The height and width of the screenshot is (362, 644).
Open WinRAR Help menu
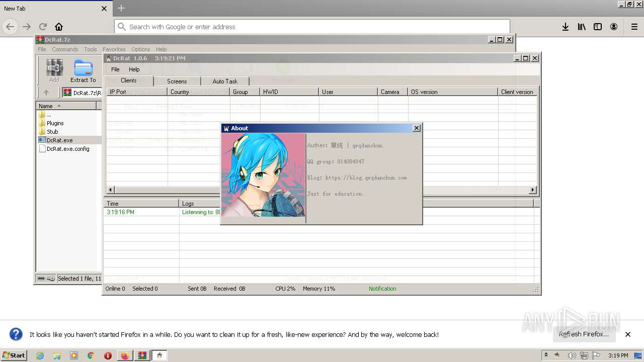[161, 49]
